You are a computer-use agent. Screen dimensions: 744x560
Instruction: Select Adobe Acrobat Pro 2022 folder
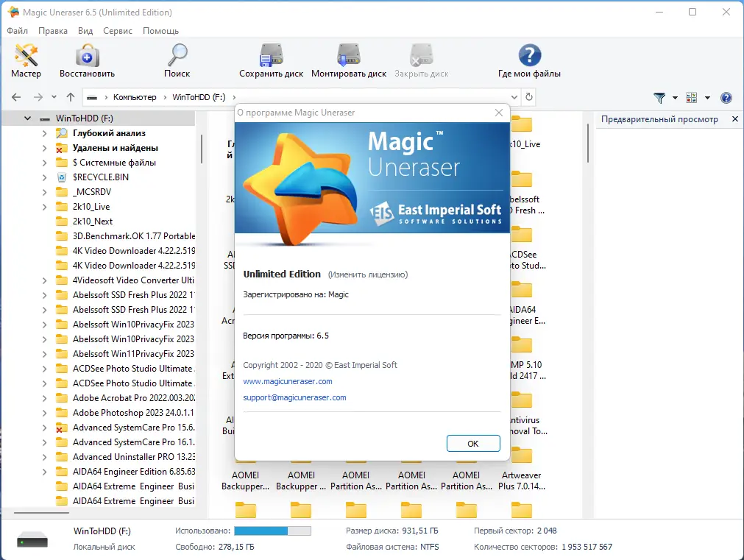click(134, 398)
